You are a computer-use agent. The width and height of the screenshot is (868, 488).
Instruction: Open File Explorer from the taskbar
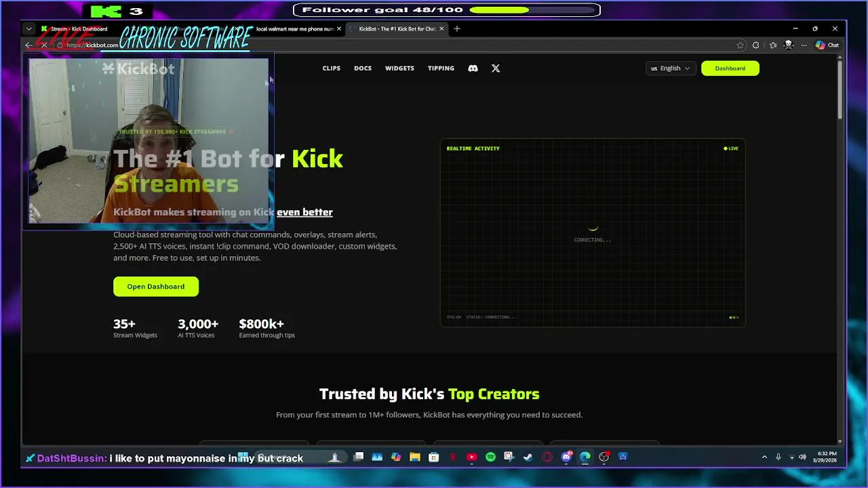pyautogui.click(x=415, y=457)
